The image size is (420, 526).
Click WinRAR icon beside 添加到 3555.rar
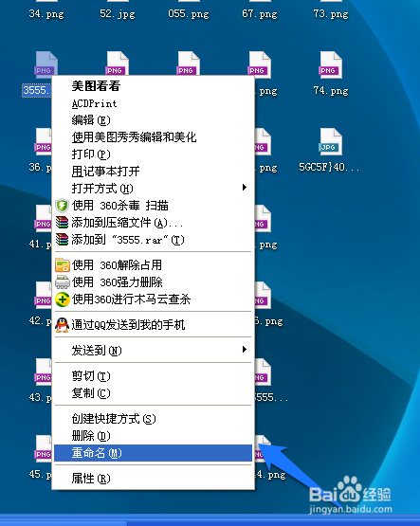click(62, 240)
